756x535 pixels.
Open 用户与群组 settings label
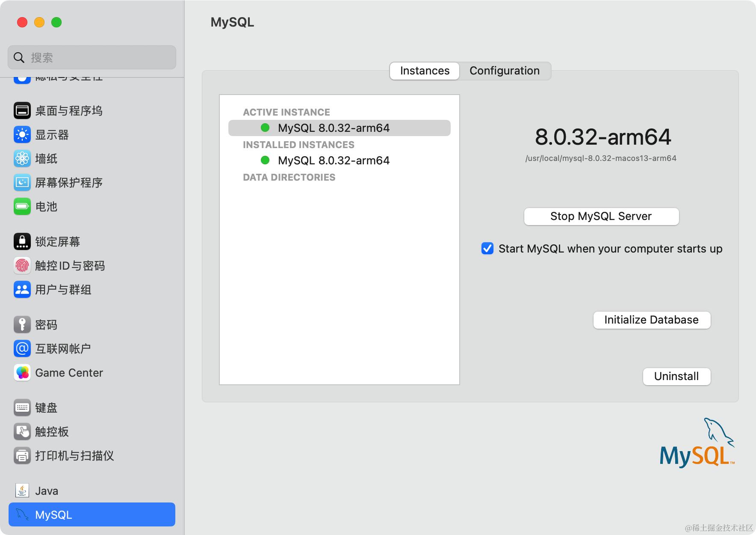[x=63, y=290]
